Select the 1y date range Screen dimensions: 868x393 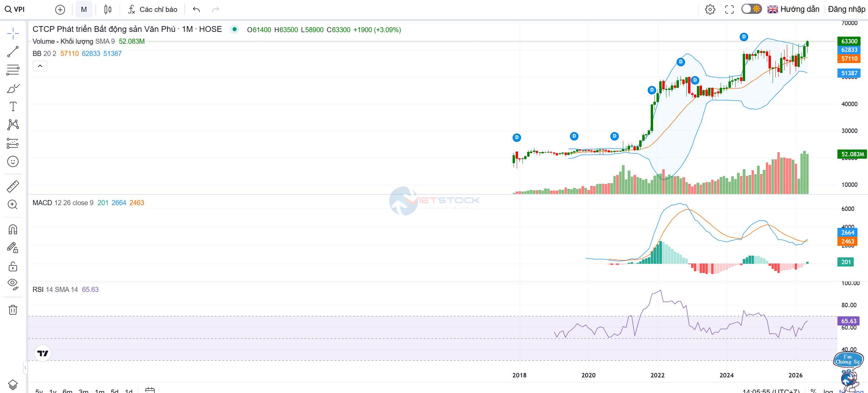pos(53,391)
